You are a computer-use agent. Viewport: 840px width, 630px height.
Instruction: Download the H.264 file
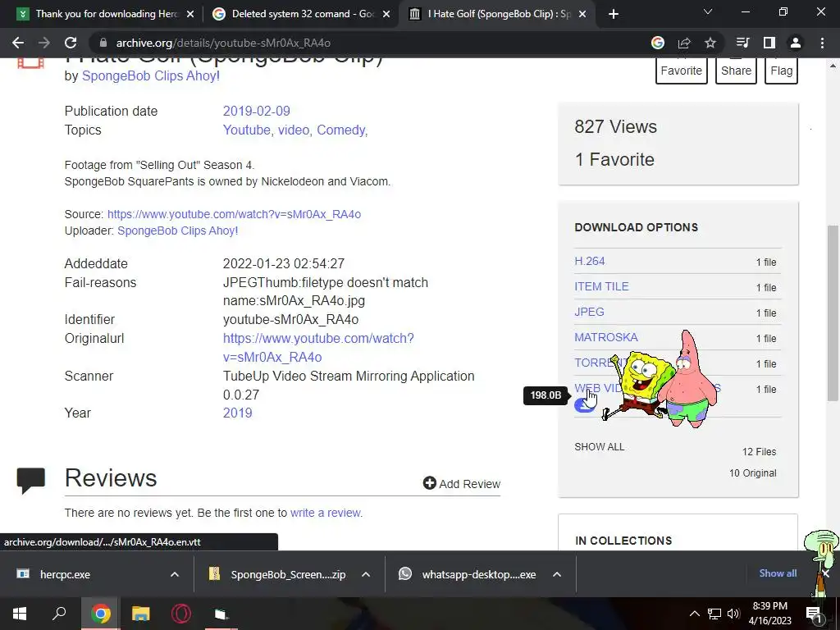point(589,262)
